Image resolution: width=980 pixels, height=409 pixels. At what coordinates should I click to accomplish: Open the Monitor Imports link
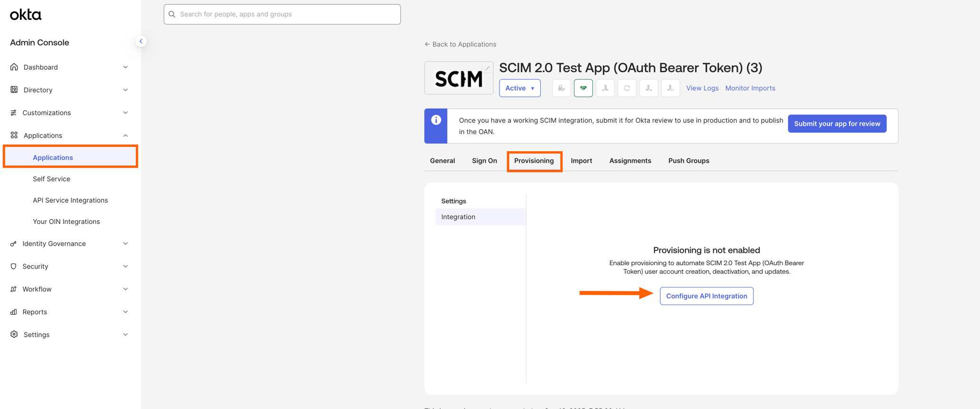750,88
